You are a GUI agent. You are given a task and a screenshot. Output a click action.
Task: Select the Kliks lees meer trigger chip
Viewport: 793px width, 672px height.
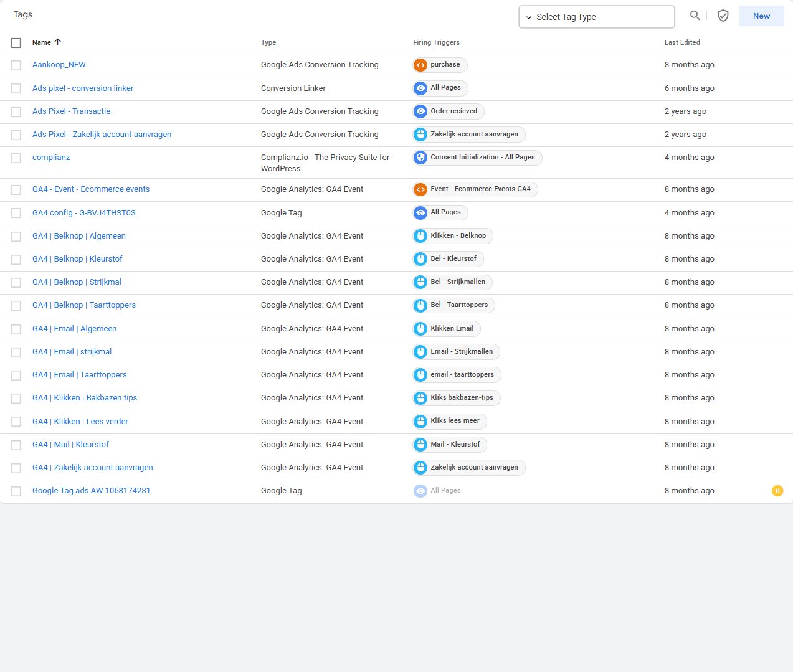coord(449,421)
